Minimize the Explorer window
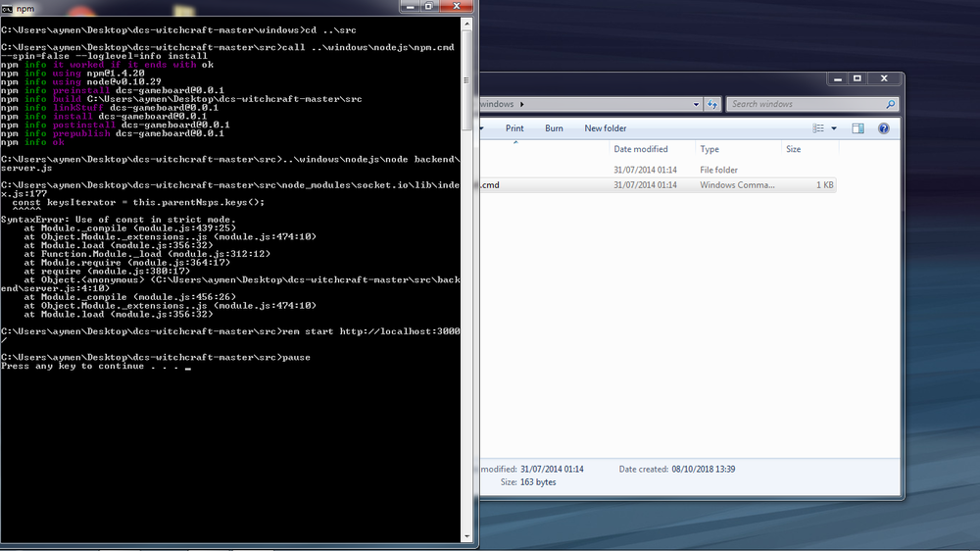The width and height of the screenshot is (980, 551). [x=838, y=78]
